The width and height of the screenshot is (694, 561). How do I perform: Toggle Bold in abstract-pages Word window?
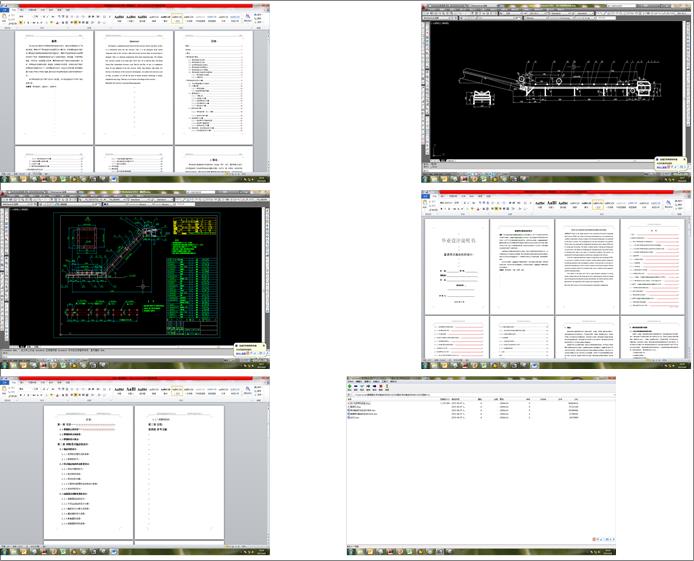(x=20, y=22)
